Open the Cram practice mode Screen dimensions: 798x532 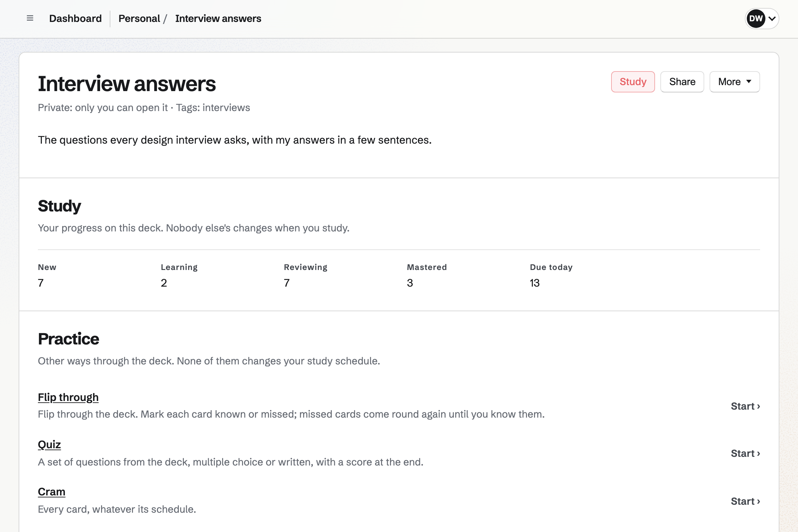52,492
